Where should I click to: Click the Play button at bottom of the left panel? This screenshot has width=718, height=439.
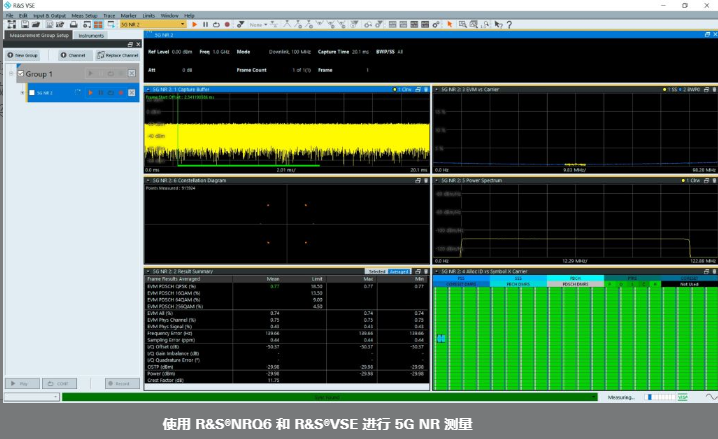(x=22, y=384)
